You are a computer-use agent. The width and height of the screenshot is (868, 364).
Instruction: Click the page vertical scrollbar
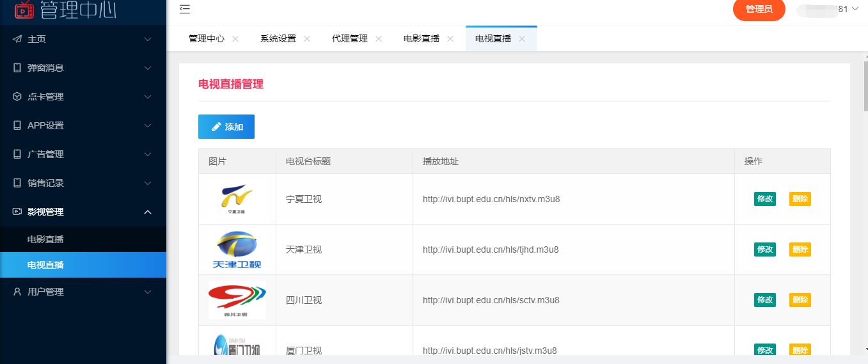[x=865, y=96]
